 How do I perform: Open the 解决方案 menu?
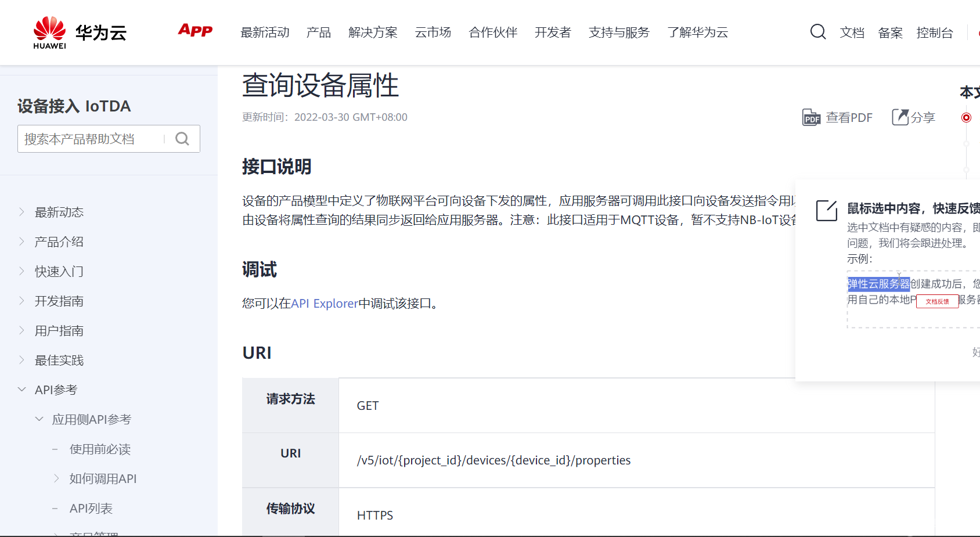[x=373, y=33]
